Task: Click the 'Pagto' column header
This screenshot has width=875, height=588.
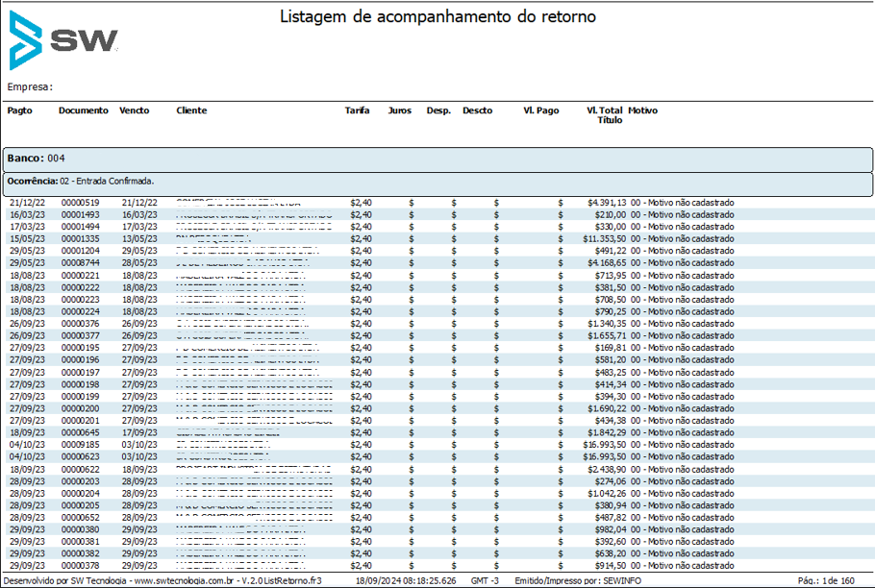Action: coord(20,110)
